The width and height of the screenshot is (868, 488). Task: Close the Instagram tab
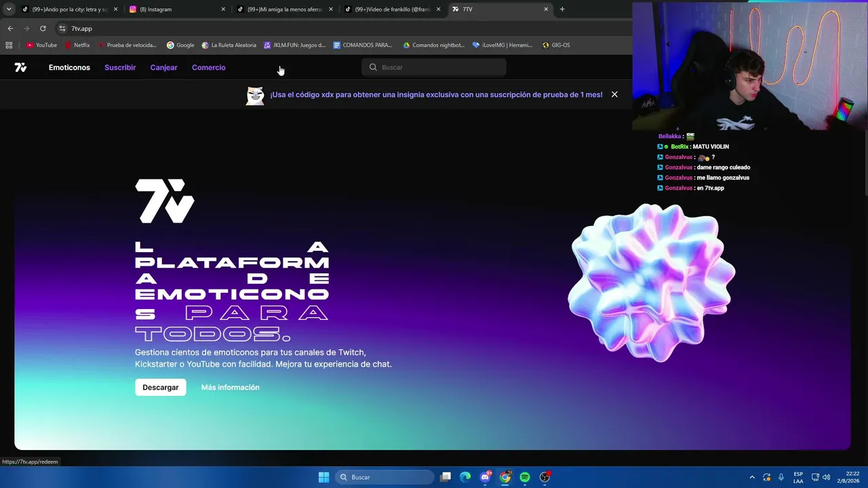coord(223,9)
